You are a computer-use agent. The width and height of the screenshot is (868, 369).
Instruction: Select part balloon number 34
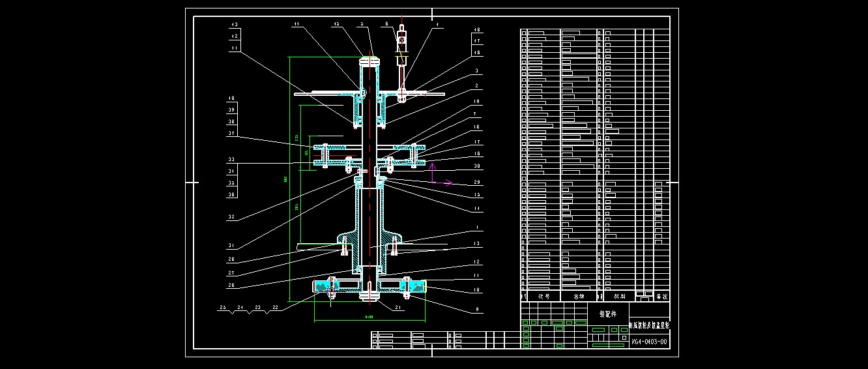point(231,171)
